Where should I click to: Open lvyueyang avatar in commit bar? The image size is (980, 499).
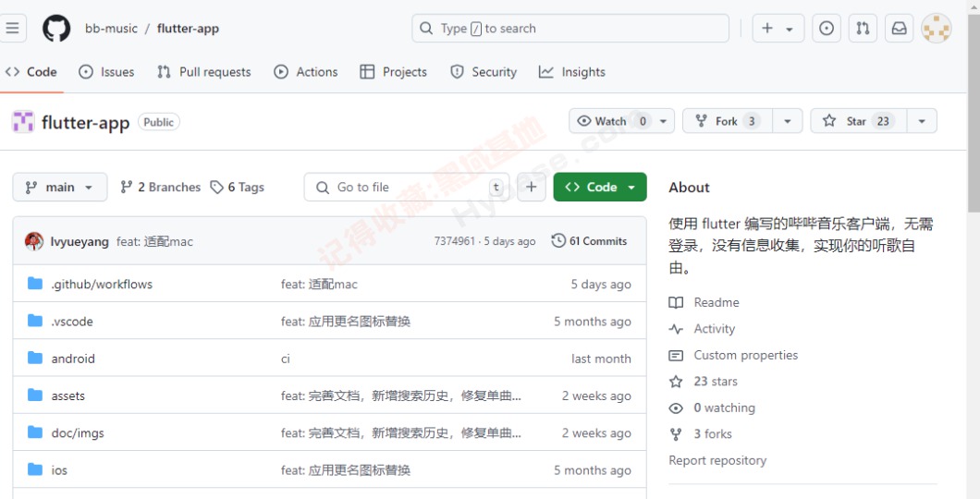click(x=34, y=241)
